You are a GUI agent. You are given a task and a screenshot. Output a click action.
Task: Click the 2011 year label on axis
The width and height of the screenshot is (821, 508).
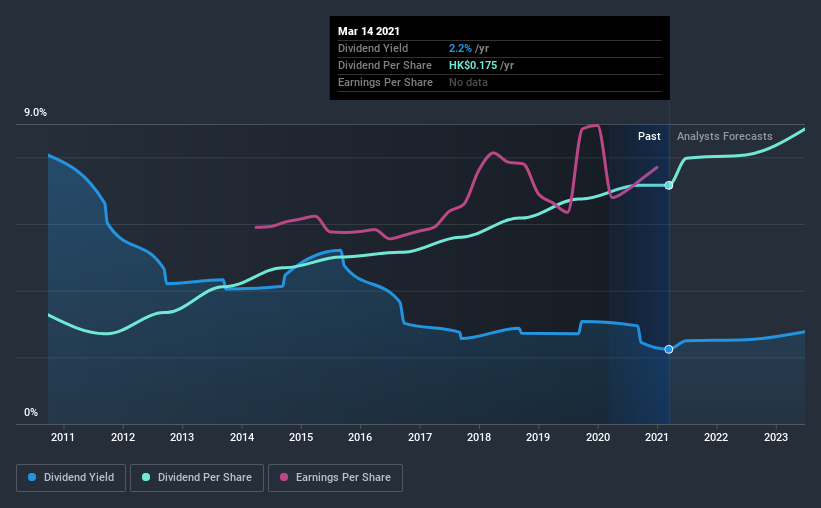[63, 437]
